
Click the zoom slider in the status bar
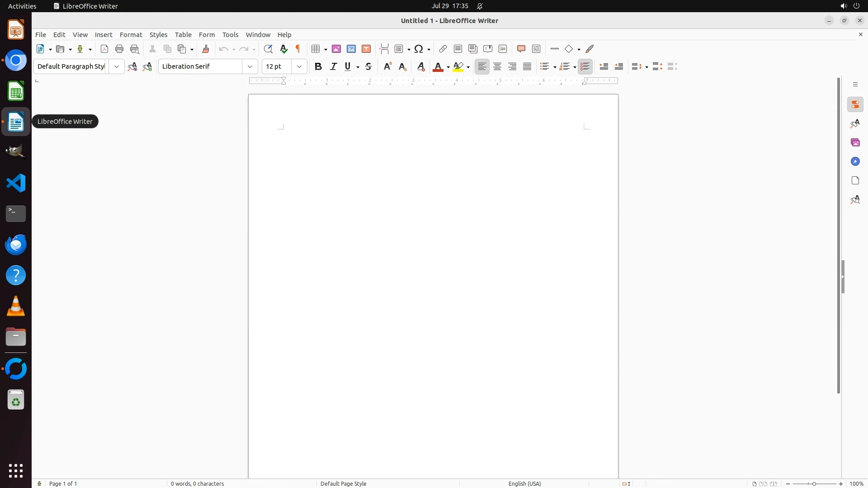(814, 483)
